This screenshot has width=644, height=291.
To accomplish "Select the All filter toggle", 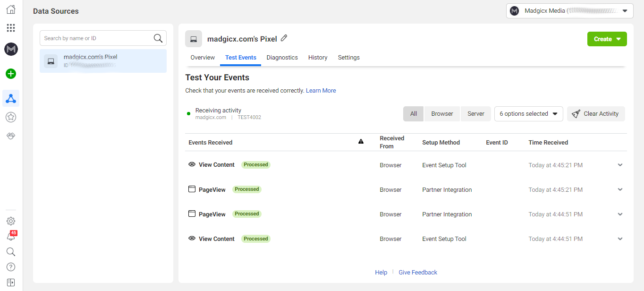I will (x=414, y=114).
